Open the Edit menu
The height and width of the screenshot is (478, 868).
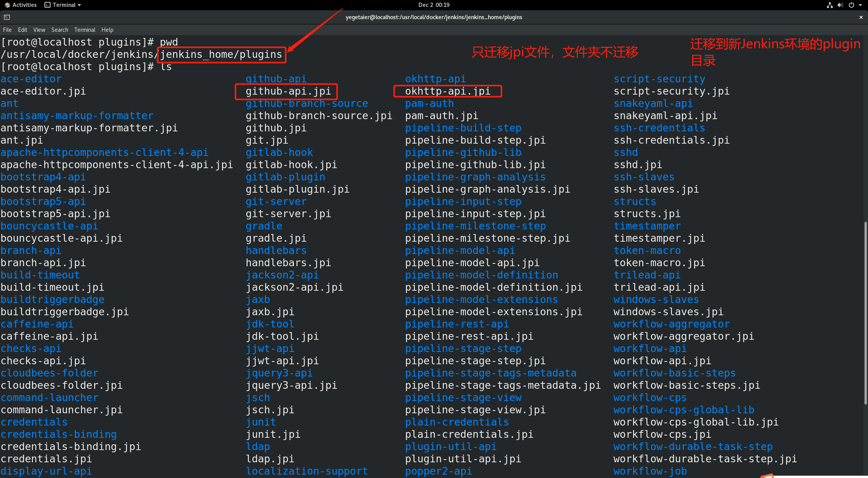(x=23, y=30)
